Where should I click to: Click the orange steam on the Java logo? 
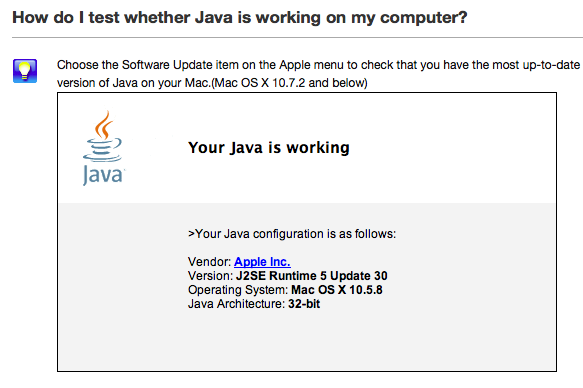(104, 125)
